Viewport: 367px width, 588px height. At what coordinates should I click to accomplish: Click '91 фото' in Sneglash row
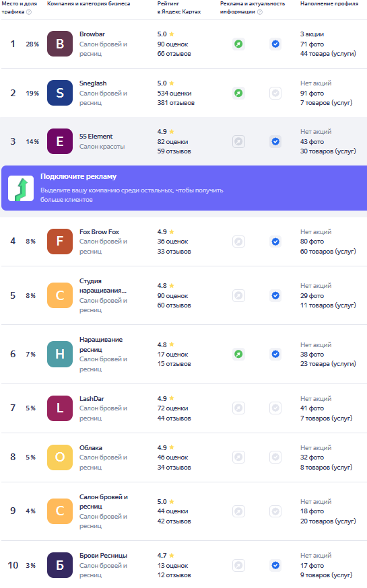pos(312,94)
